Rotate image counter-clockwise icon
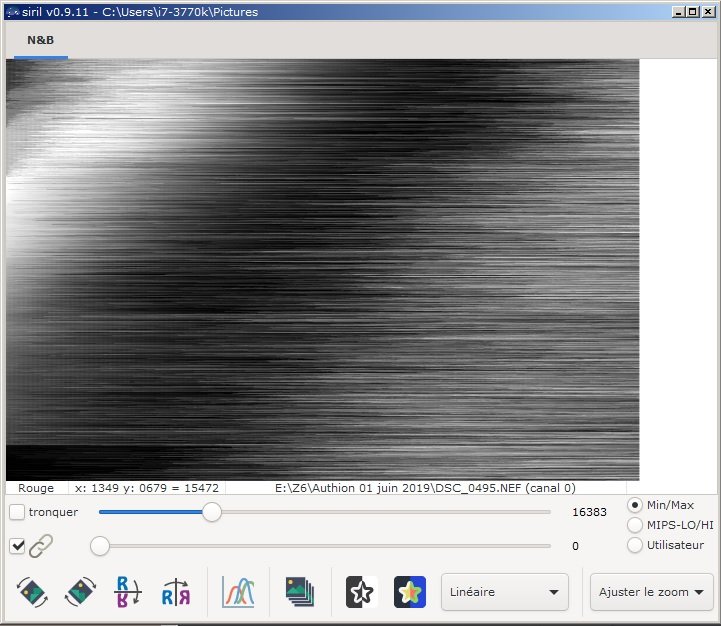This screenshot has height=626, width=721. 32,592
